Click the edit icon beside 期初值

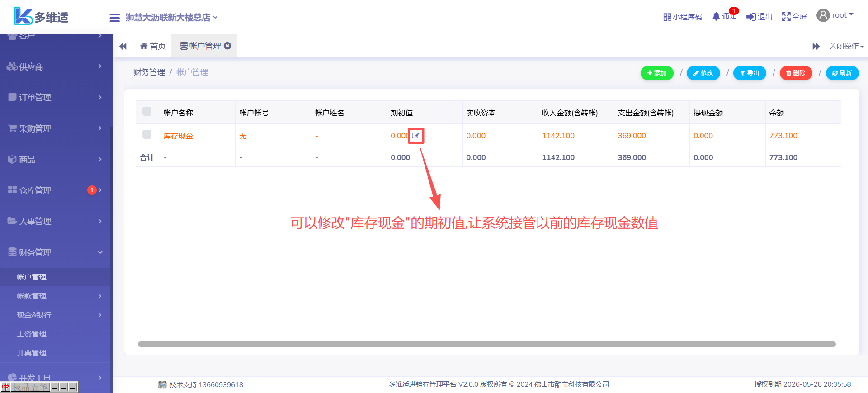coord(415,136)
